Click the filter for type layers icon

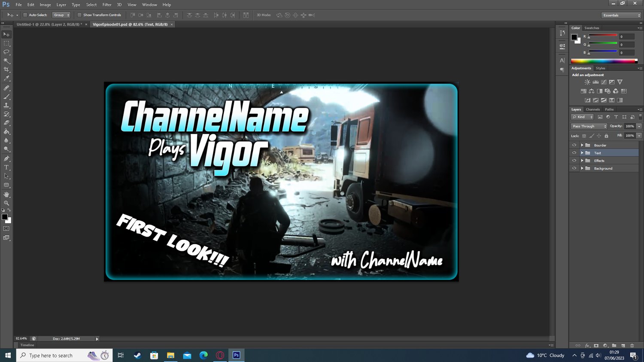(x=616, y=117)
